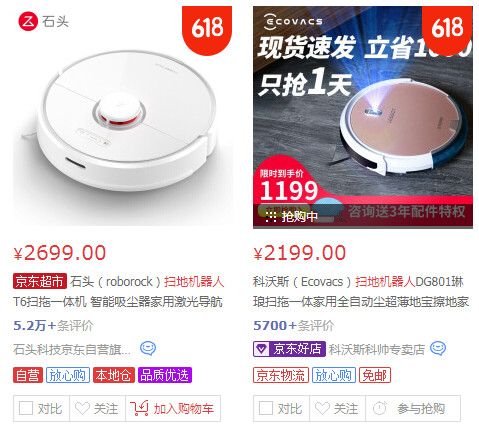Click the Ecovacs store chat bubble icon

[438, 348]
